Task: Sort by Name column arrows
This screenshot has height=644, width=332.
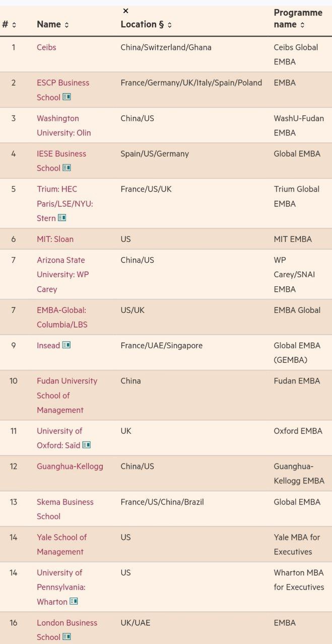Action: [x=67, y=25]
